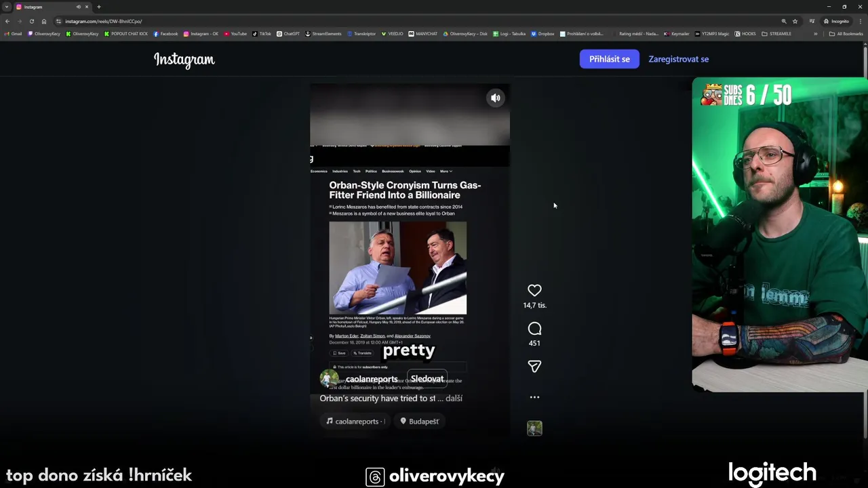The image size is (868, 488).
Task: Close the Instagram tab
Action: pos(87,7)
